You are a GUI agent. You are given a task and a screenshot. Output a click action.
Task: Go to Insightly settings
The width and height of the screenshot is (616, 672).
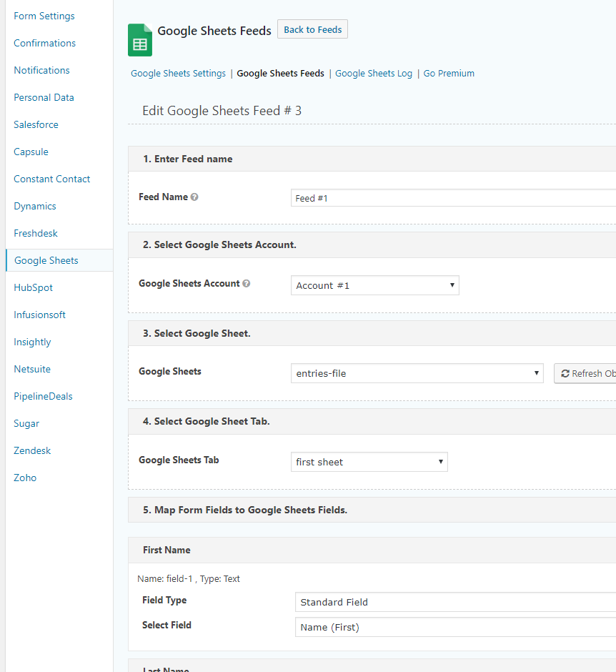point(32,342)
